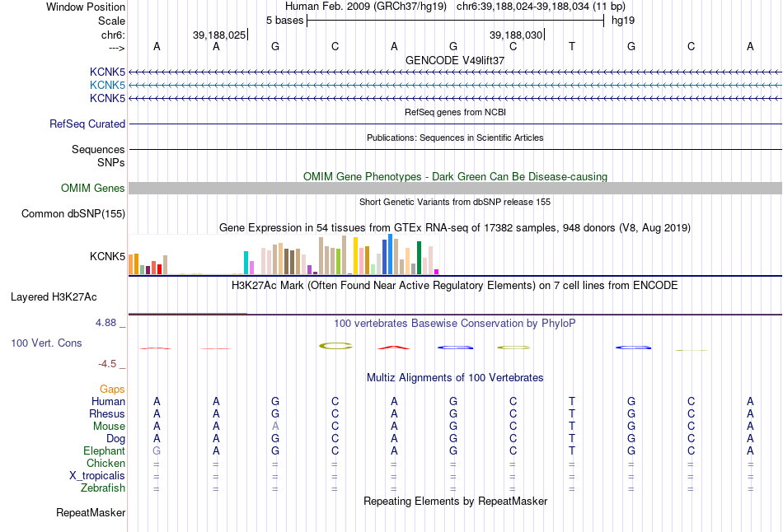Click the faded A in Mouse alignment row

[x=275, y=427]
